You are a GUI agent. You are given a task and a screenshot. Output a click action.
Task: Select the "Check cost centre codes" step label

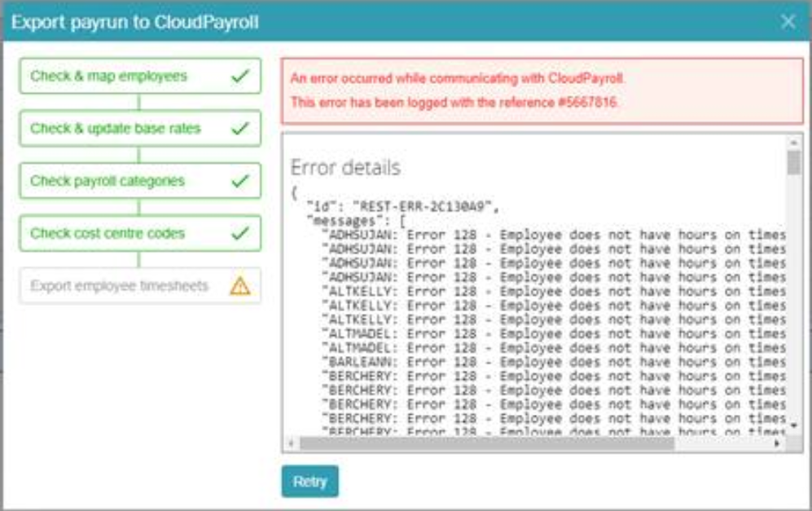coord(108,233)
